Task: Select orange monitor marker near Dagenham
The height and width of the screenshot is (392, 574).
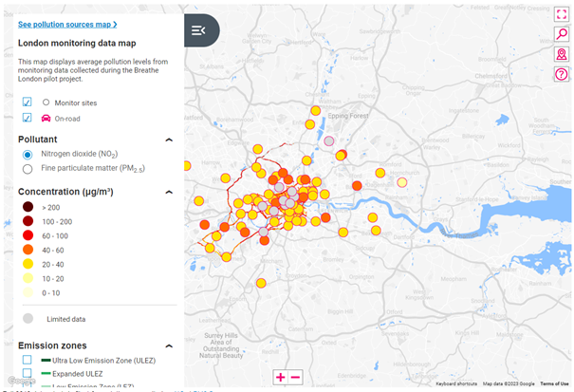Action: click(x=357, y=186)
